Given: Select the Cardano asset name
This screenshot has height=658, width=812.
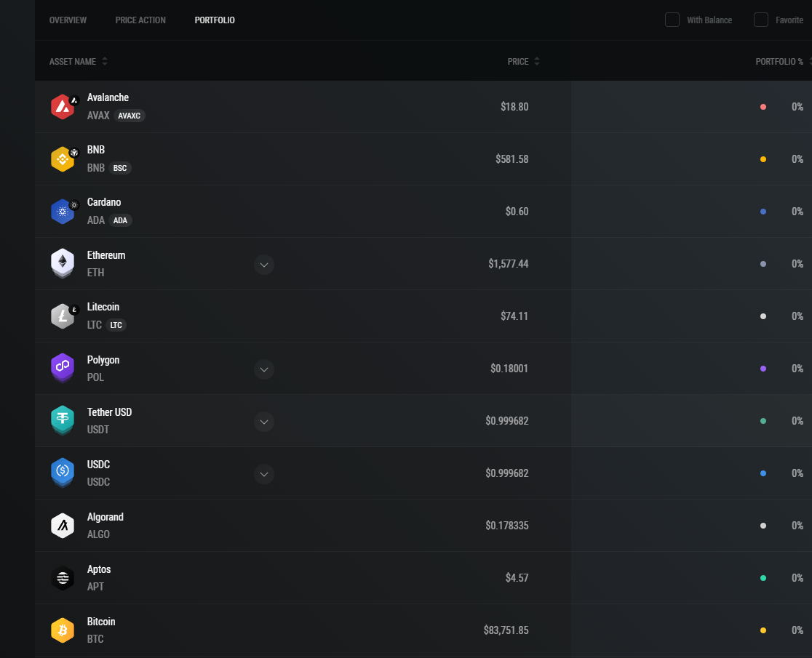Looking at the screenshot, I should 104,202.
